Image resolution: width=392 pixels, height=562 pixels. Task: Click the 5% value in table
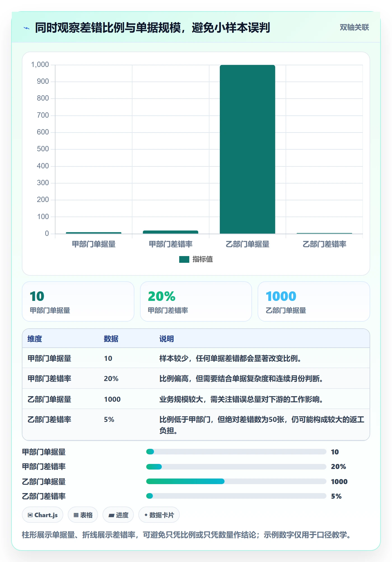point(109,419)
